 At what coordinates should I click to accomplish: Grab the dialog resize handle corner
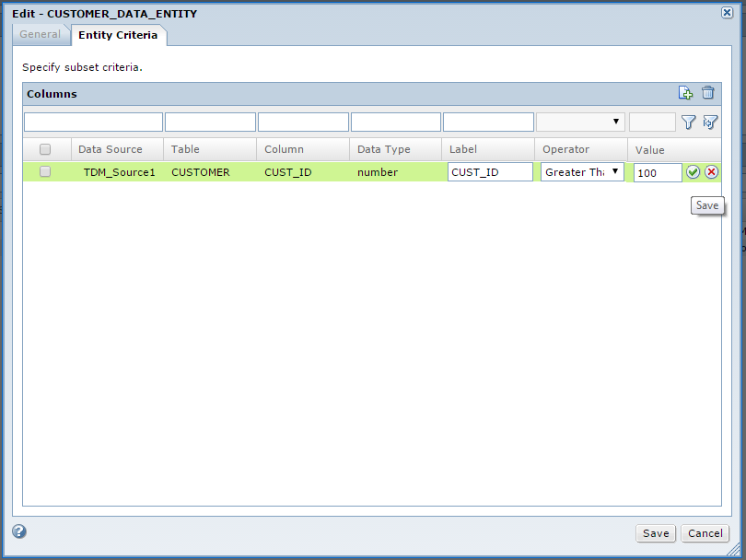734,550
